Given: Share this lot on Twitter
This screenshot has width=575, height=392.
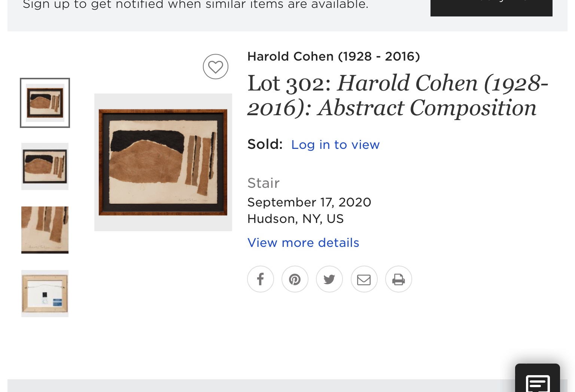Looking at the screenshot, I should (329, 279).
